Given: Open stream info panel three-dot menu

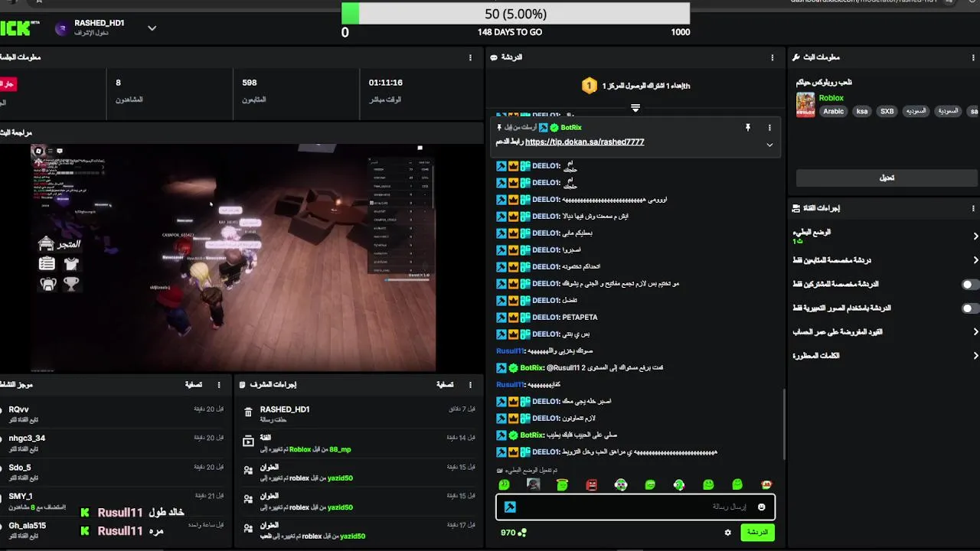Looking at the screenshot, I should coord(974,57).
